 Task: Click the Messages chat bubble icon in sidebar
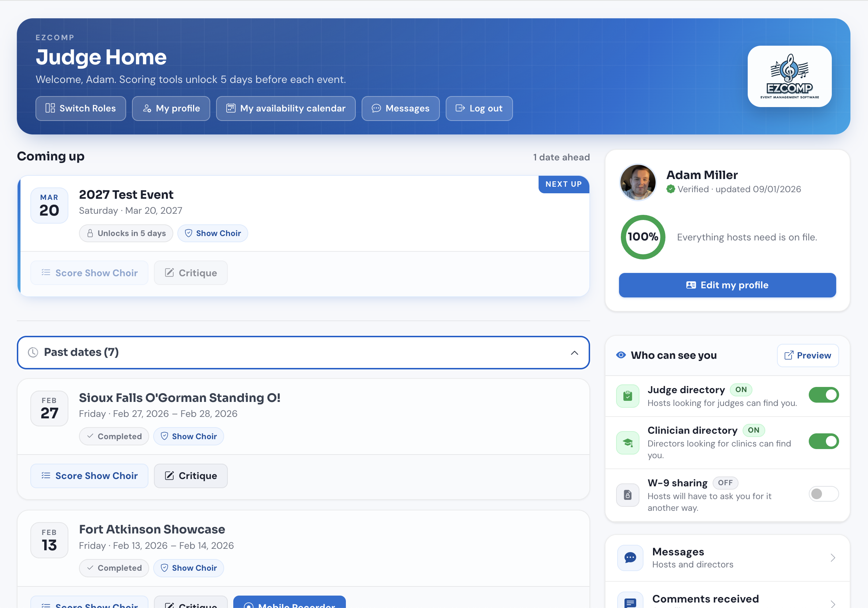[x=630, y=557]
